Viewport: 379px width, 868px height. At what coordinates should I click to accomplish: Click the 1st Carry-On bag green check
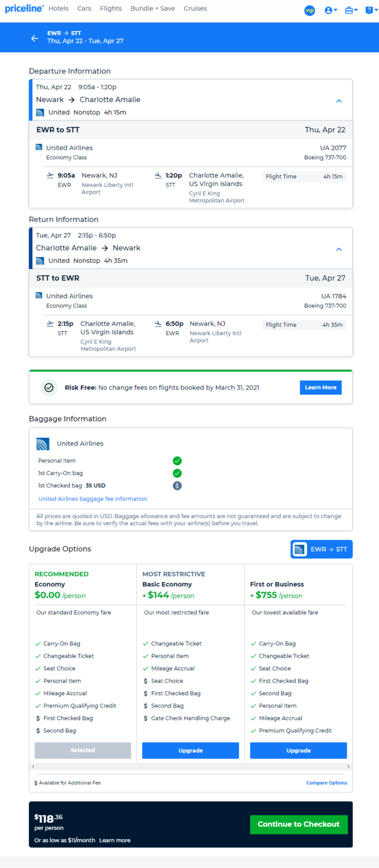click(x=177, y=473)
